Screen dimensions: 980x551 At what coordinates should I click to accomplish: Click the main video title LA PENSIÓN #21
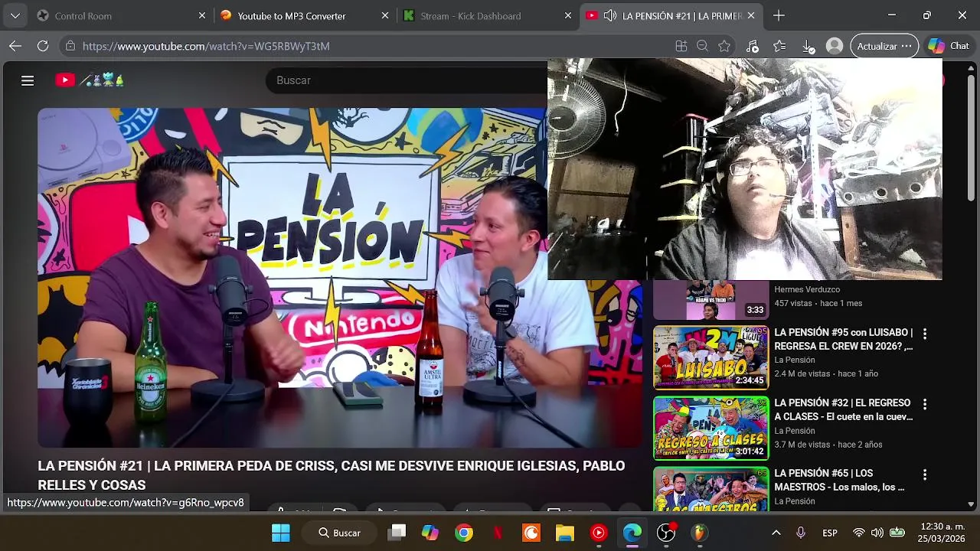point(332,475)
